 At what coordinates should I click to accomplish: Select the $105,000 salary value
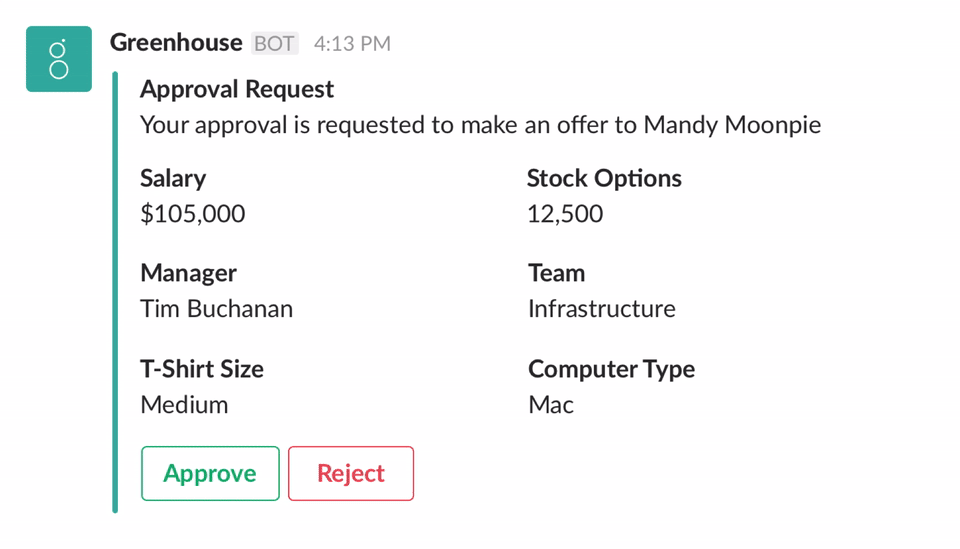193,214
